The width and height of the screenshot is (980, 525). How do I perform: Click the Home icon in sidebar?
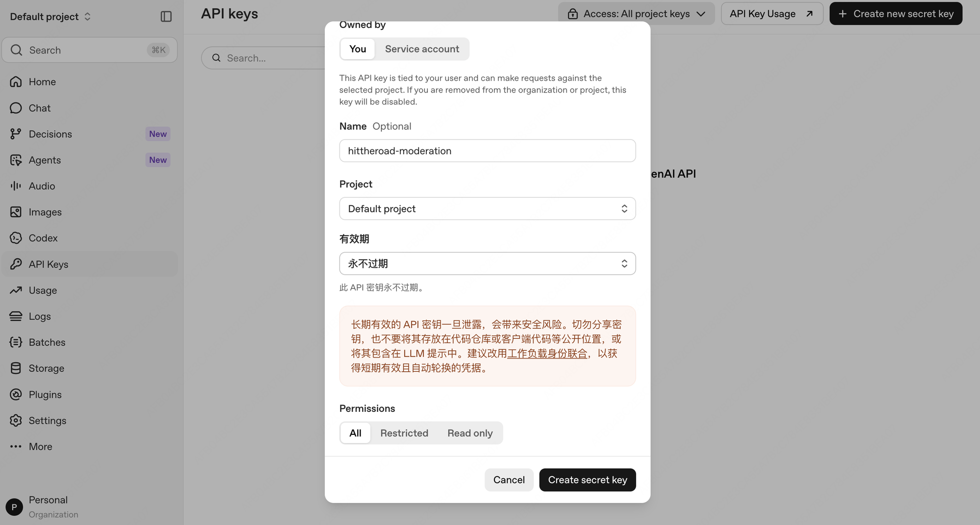coord(16,82)
